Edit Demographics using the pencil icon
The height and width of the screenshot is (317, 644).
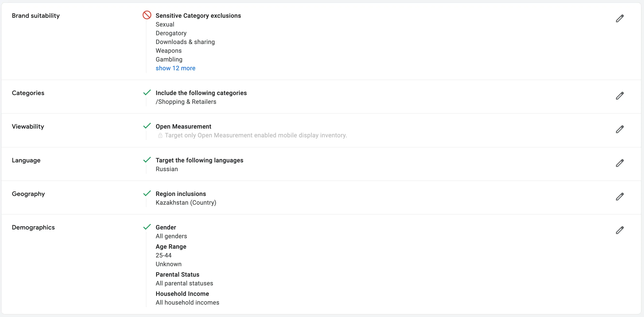point(620,230)
